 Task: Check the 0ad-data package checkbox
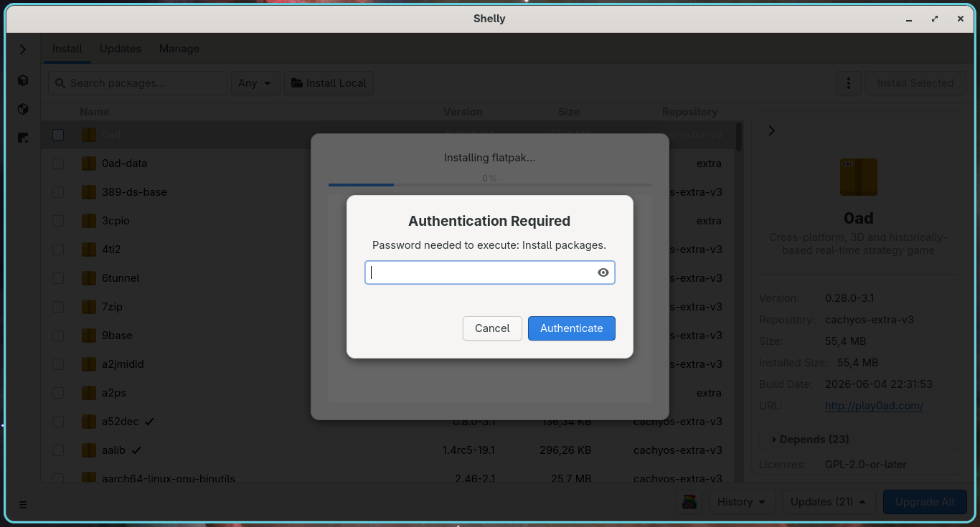pos(58,163)
